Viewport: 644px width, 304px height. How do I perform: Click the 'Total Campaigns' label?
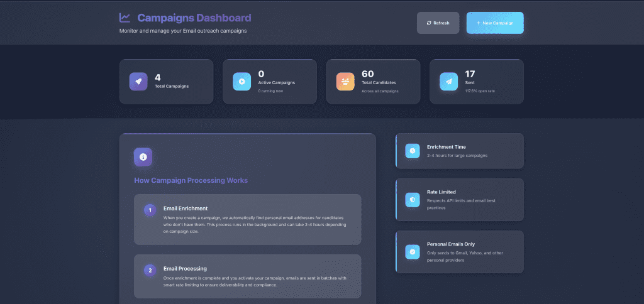tap(172, 87)
